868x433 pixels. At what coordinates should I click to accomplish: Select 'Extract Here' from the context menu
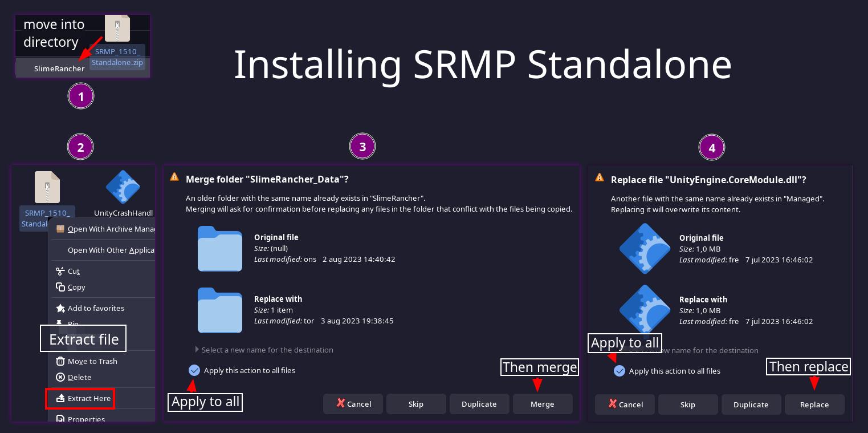coord(89,398)
